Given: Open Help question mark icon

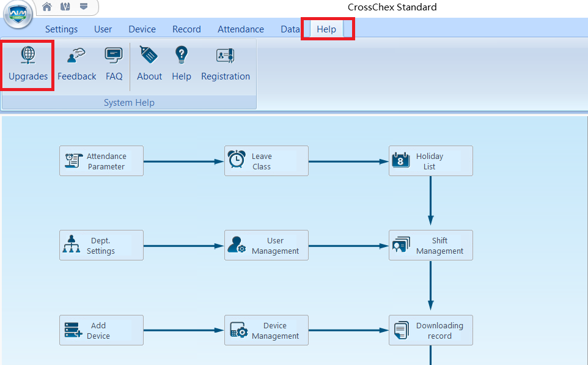Looking at the screenshot, I should [x=181, y=56].
